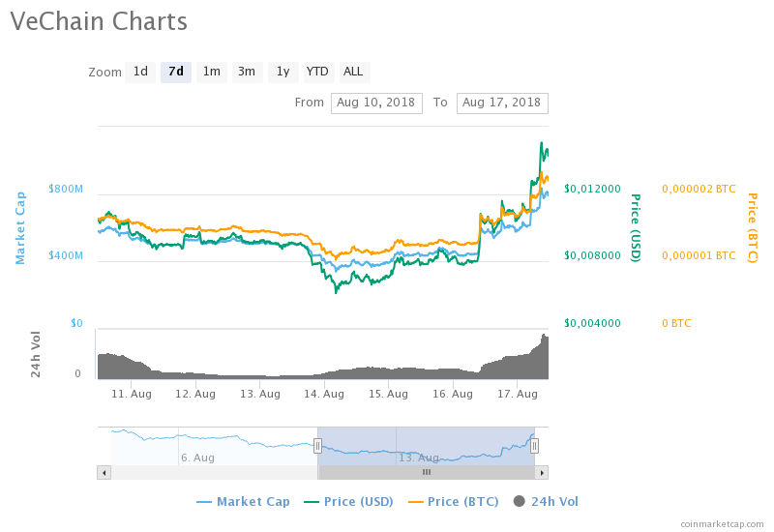Image resolution: width=774 pixels, height=532 pixels.
Task: Click the VeChain Charts heading
Action: (99, 21)
